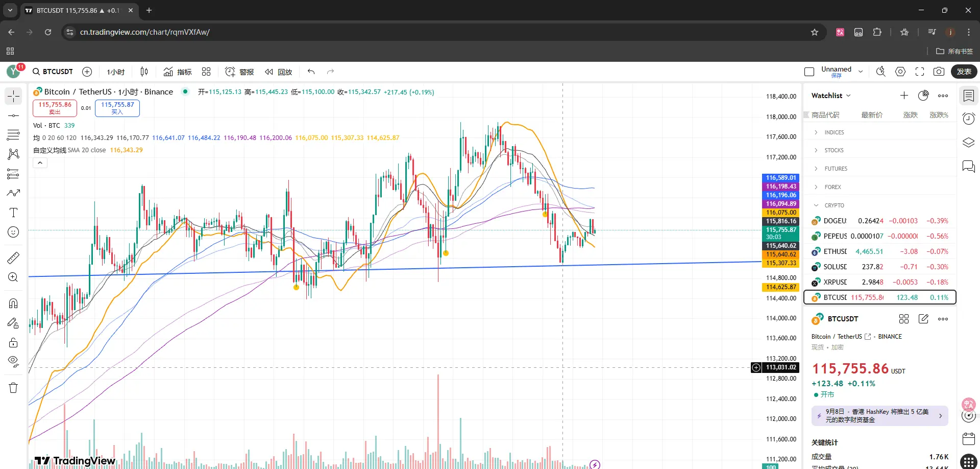Switch chart to fullscreen mode
This screenshot has height=469, width=980.
pos(920,72)
